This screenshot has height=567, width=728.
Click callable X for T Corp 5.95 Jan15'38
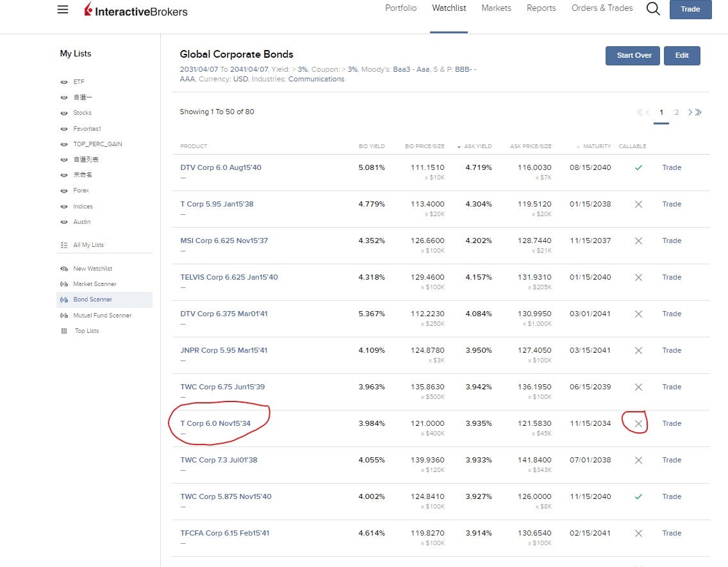638,204
